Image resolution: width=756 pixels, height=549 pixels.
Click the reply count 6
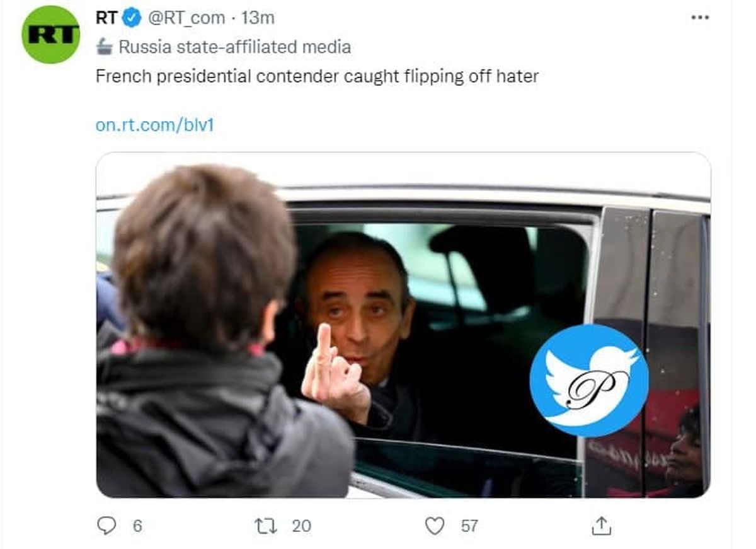click(x=137, y=526)
